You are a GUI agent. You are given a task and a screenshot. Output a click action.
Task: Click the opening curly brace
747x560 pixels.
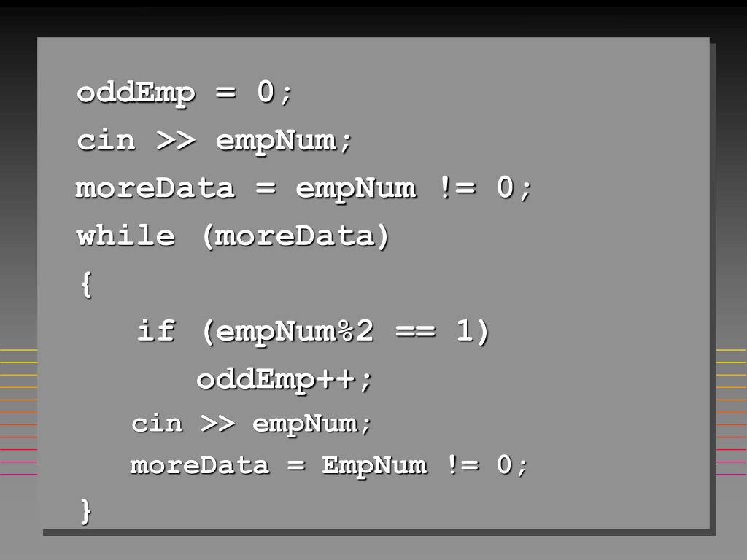click(86, 284)
